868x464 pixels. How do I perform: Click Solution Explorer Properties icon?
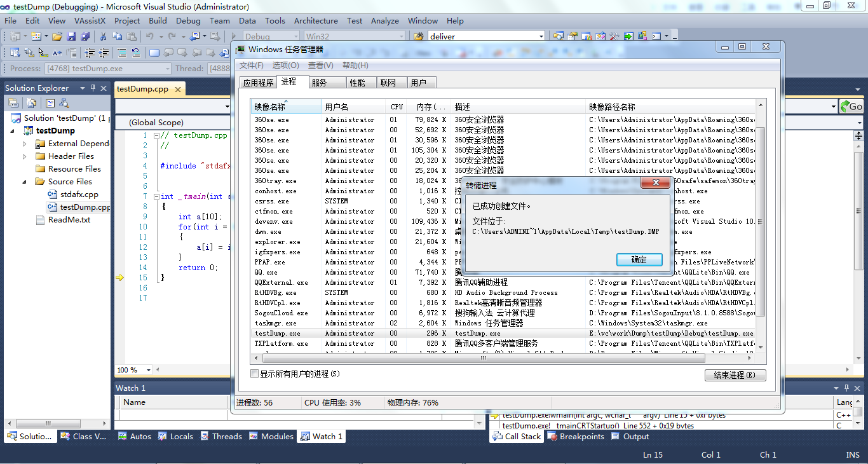(x=13, y=103)
